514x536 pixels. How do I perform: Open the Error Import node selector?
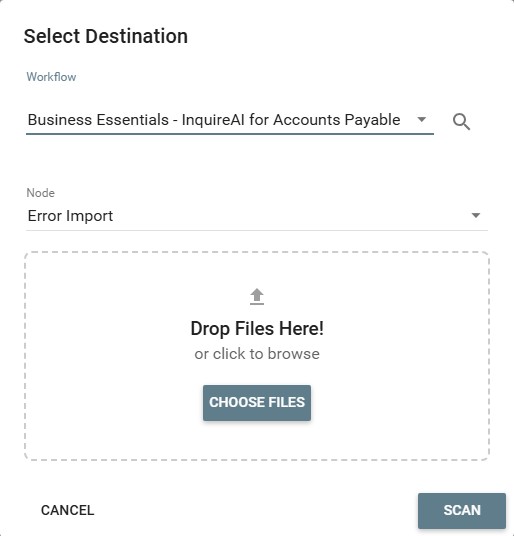257,216
